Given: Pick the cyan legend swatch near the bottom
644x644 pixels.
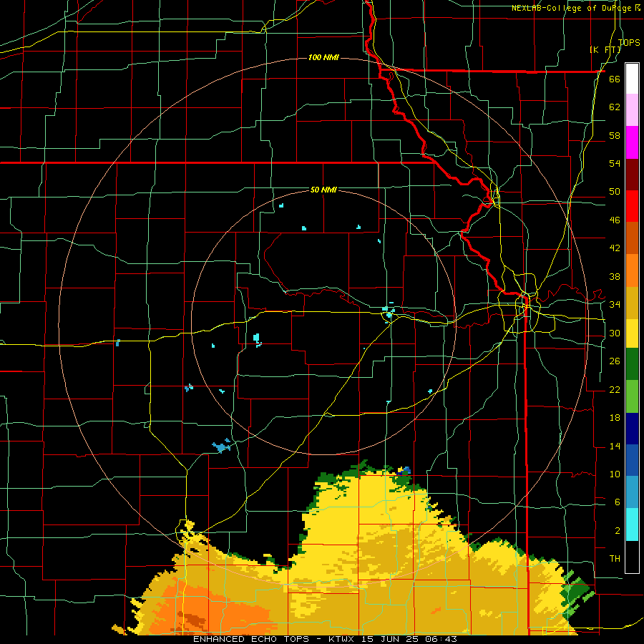Looking at the screenshot, I should point(632,524).
